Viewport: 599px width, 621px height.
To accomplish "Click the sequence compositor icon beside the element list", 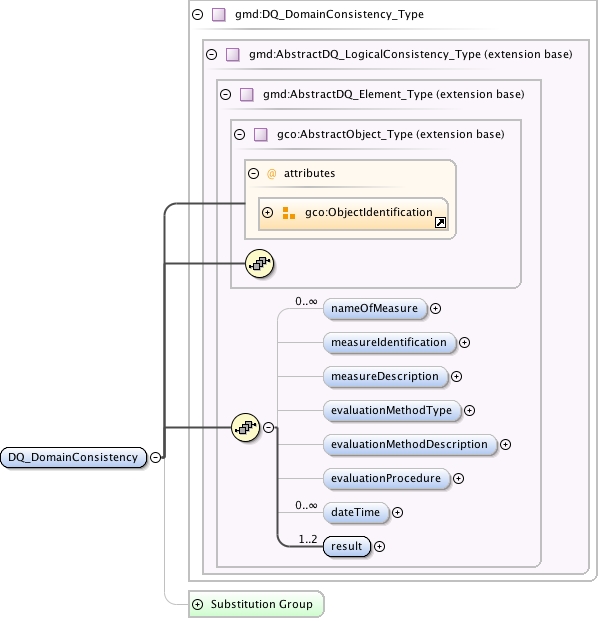I will click(245, 427).
